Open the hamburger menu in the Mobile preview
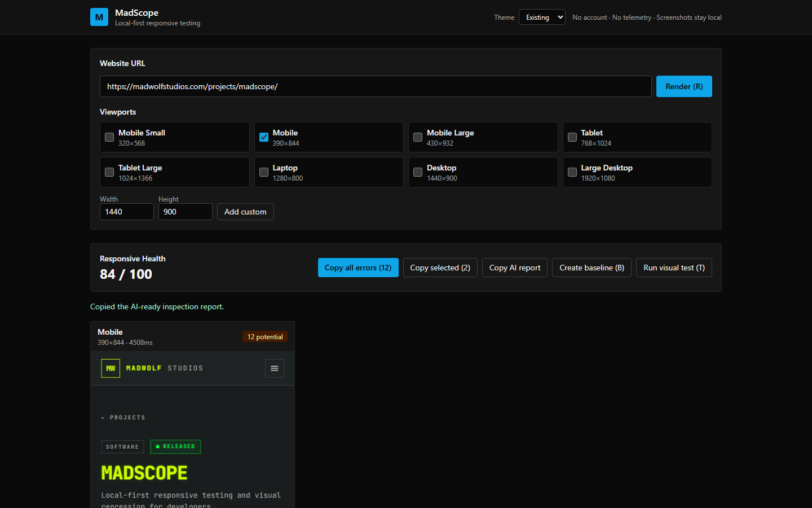Viewport: 812px width, 508px height. (275, 369)
